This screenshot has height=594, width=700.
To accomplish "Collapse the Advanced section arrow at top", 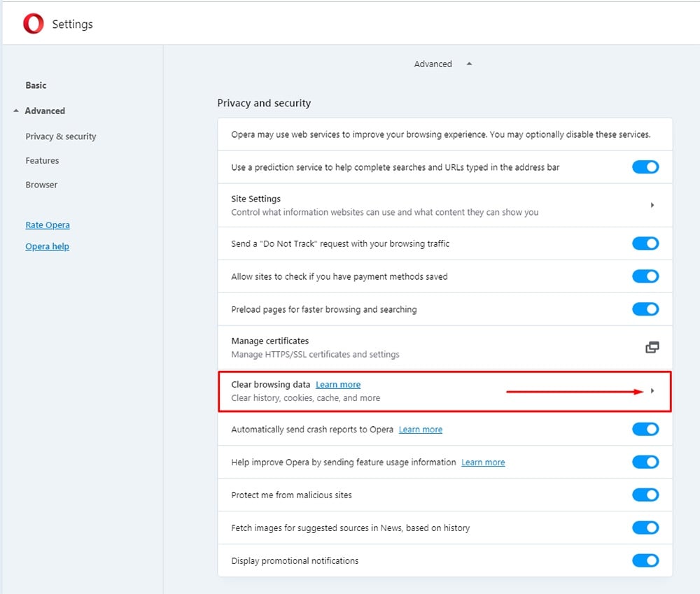I will [469, 64].
